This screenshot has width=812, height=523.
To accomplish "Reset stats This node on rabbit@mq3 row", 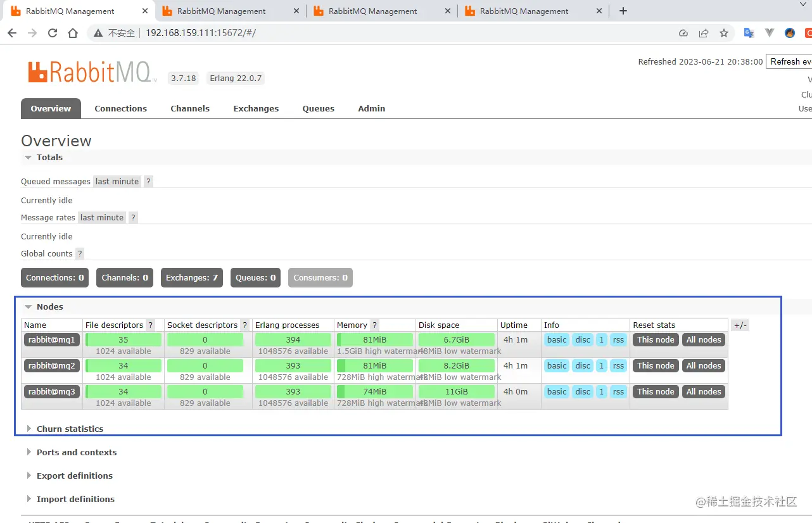I will 656,392.
